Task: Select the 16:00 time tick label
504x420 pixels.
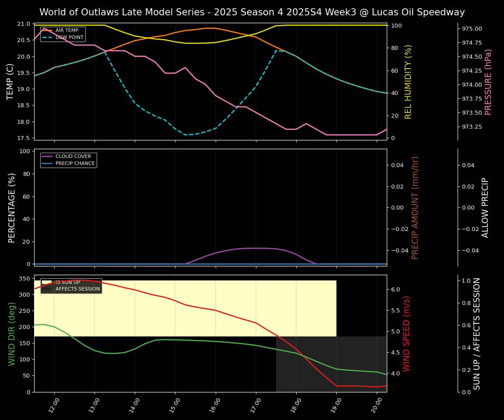Action: click(214, 405)
